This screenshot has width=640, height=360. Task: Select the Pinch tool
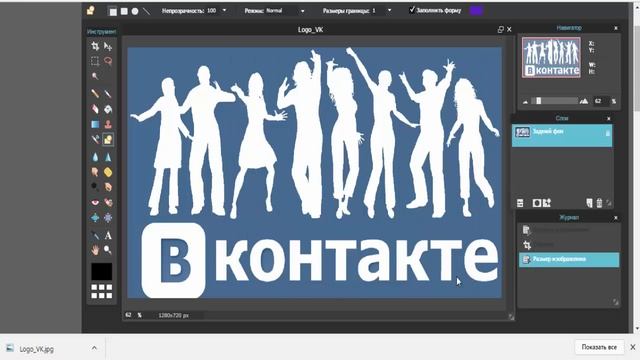click(x=108, y=218)
